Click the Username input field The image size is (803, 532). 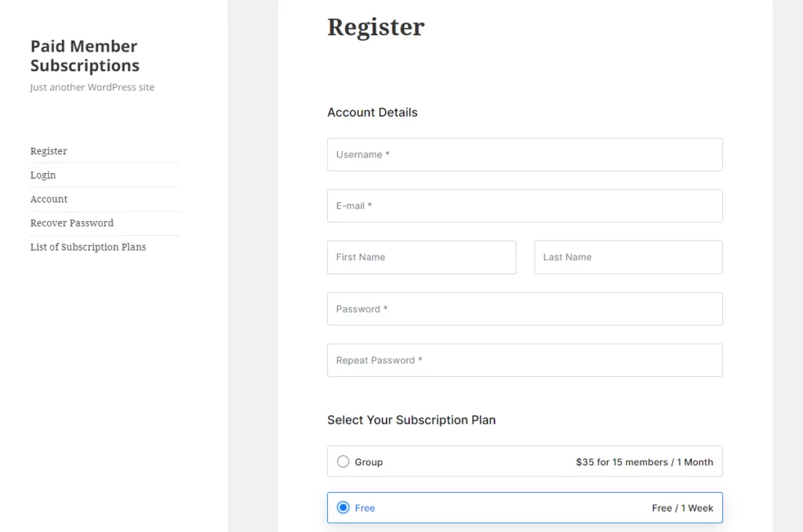click(x=525, y=154)
